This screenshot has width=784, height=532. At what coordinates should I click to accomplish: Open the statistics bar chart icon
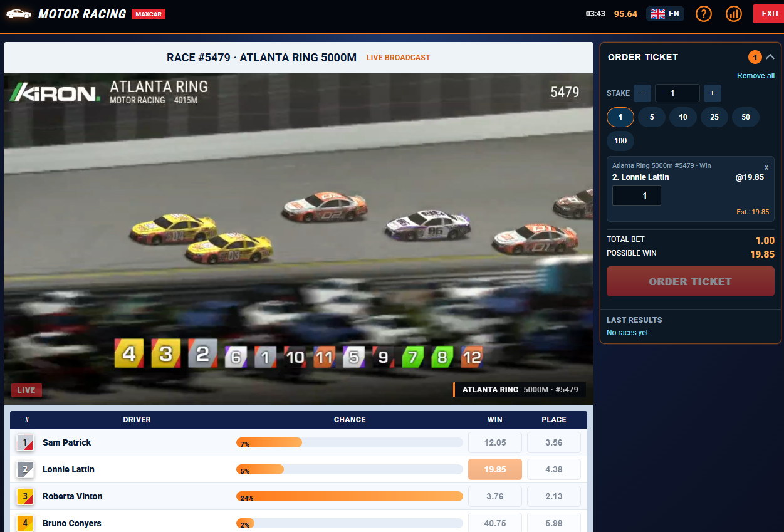point(734,14)
